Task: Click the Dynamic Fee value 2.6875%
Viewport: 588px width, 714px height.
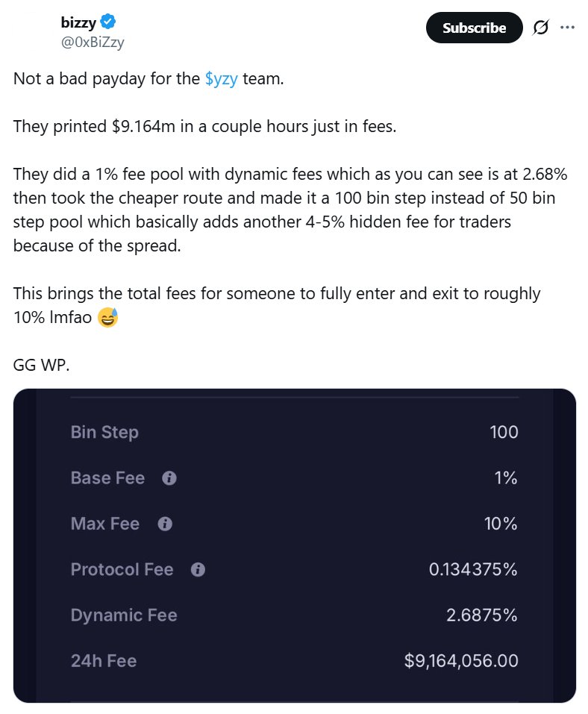Action: click(x=482, y=616)
